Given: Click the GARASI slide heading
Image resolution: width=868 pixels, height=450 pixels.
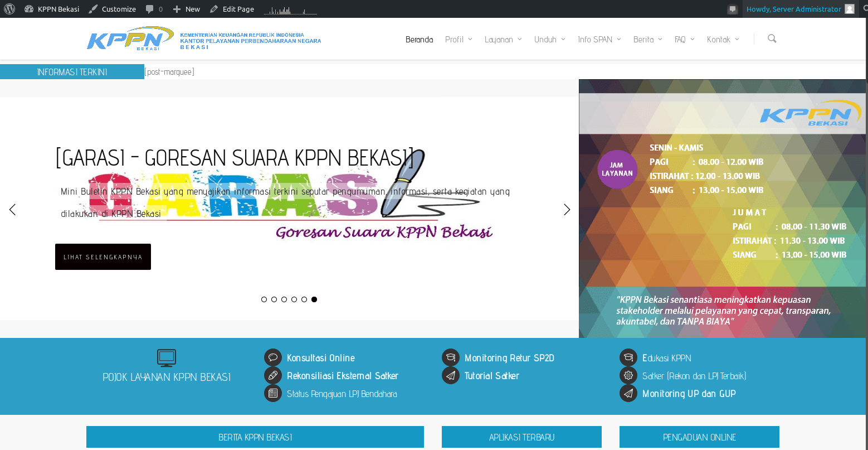Looking at the screenshot, I should tap(235, 158).
